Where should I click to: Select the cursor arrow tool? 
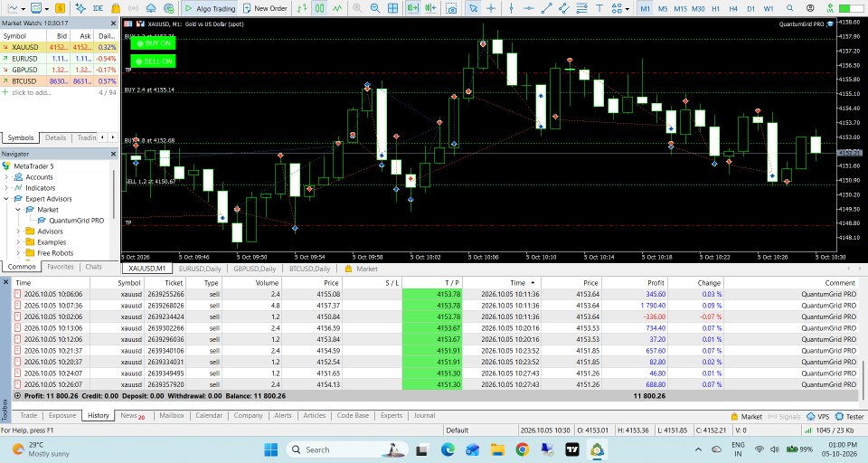click(473, 8)
